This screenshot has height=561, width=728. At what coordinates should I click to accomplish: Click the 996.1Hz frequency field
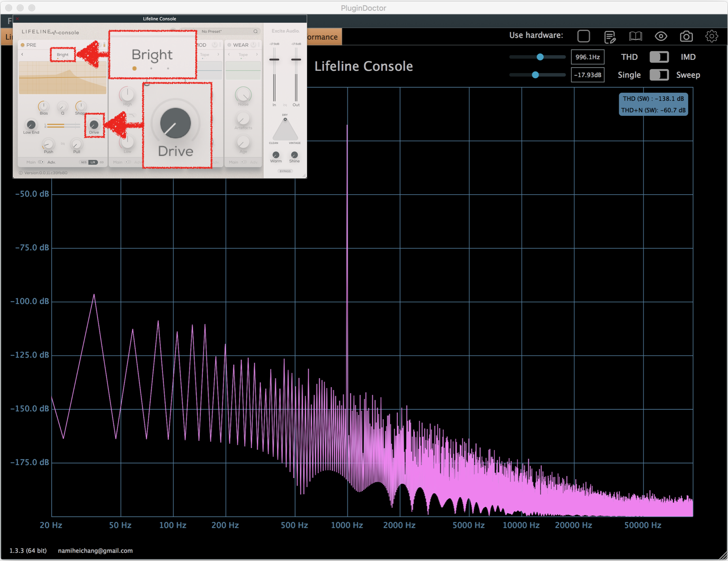(587, 57)
